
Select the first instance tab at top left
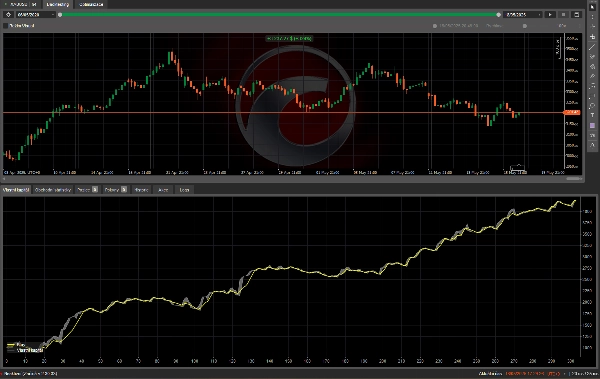click(21, 4)
